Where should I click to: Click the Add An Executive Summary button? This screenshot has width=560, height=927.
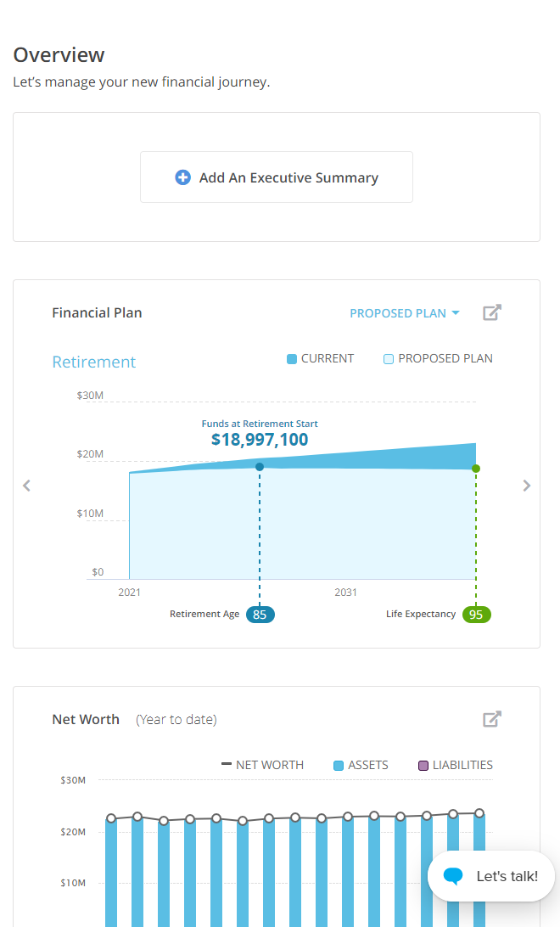point(277,177)
